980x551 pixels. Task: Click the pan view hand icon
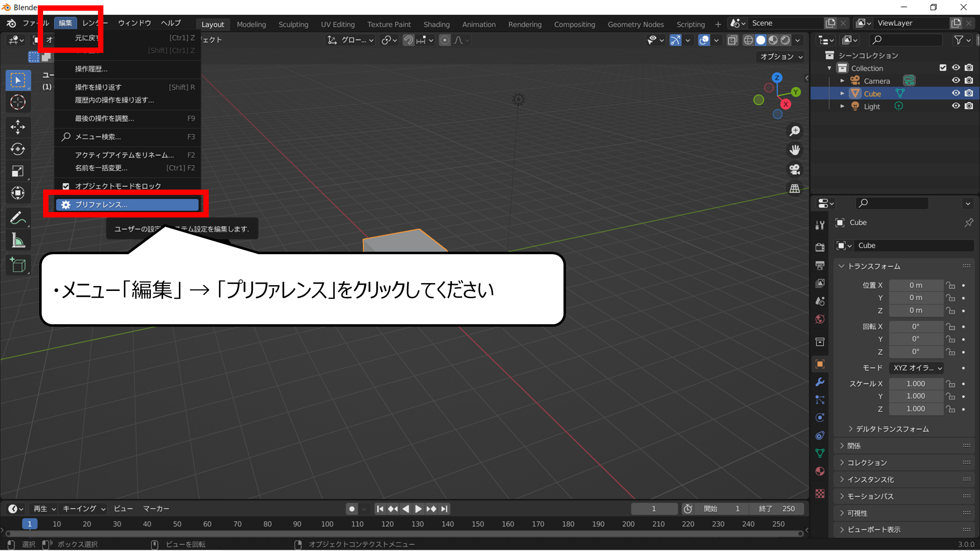click(x=795, y=150)
